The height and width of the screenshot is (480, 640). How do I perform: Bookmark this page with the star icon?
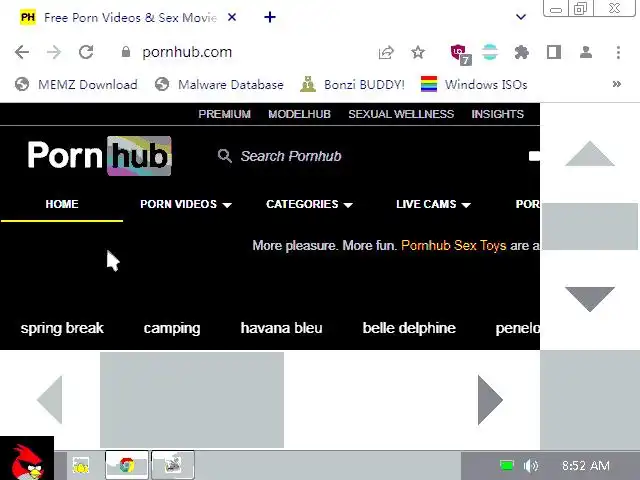[x=418, y=52]
